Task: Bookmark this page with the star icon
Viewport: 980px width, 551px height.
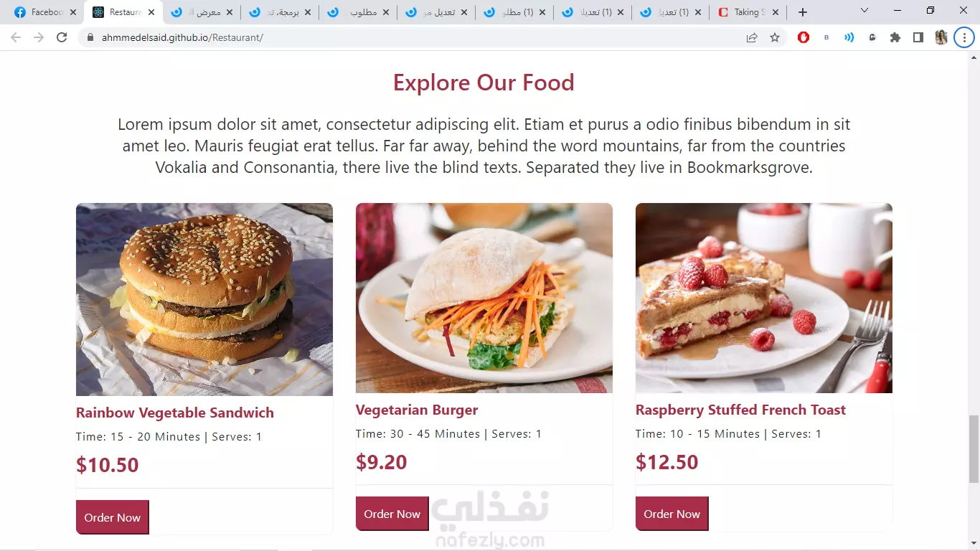Action: click(x=775, y=37)
